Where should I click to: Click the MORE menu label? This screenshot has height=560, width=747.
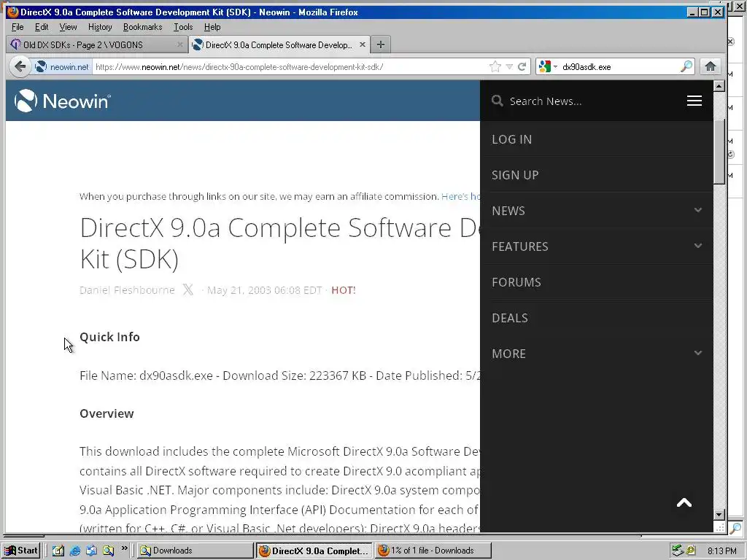pos(508,354)
